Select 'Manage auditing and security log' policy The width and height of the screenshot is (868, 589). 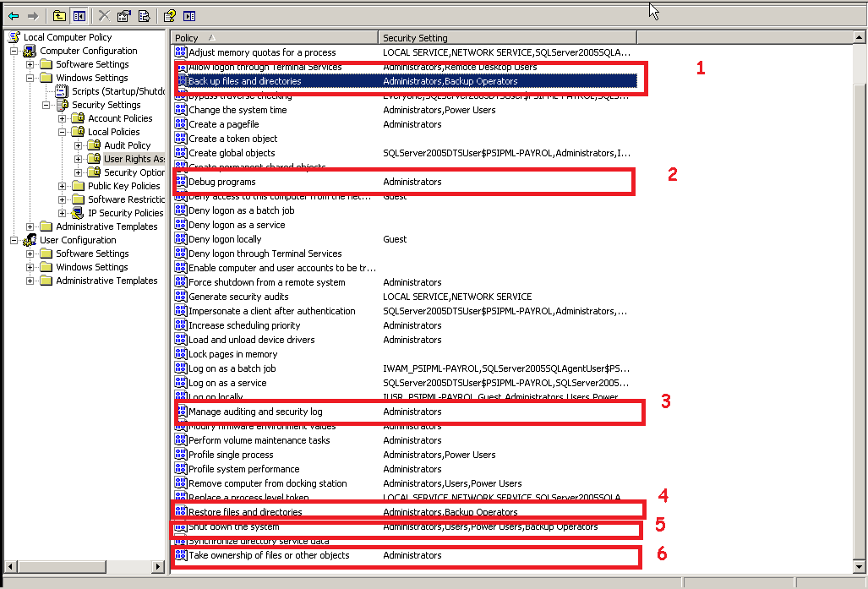coord(405,412)
